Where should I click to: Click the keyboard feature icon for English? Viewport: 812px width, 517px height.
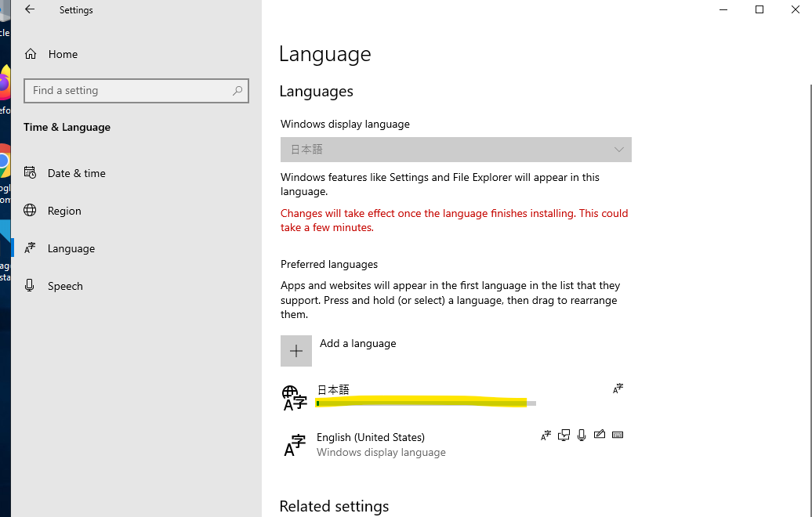[x=618, y=435]
